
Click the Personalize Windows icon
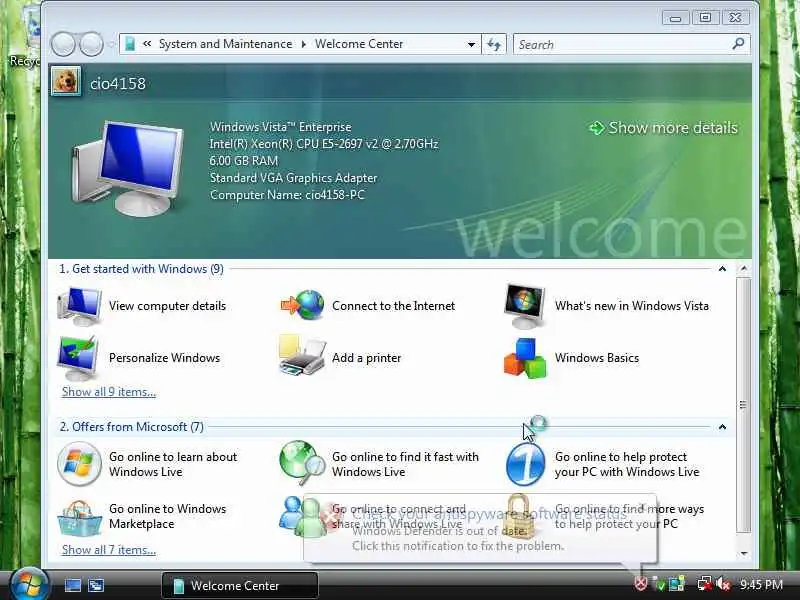78,358
